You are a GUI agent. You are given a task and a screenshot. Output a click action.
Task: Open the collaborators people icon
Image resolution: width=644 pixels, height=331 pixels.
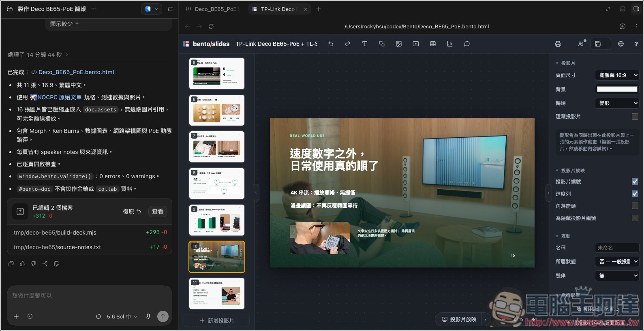pyautogui.click(x=582, y=44)
